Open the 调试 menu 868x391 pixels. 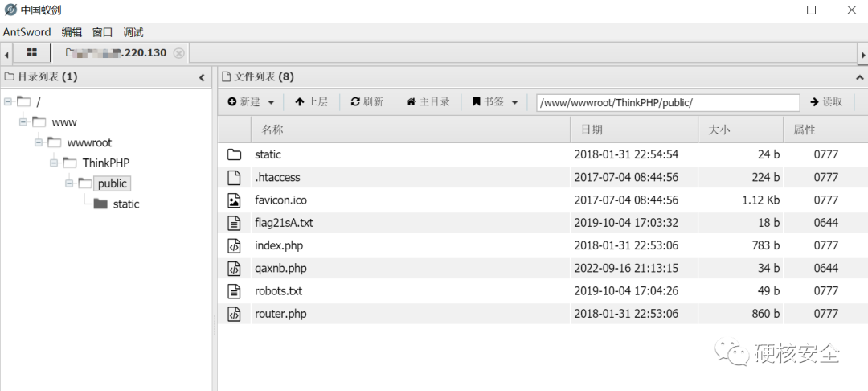133,32
